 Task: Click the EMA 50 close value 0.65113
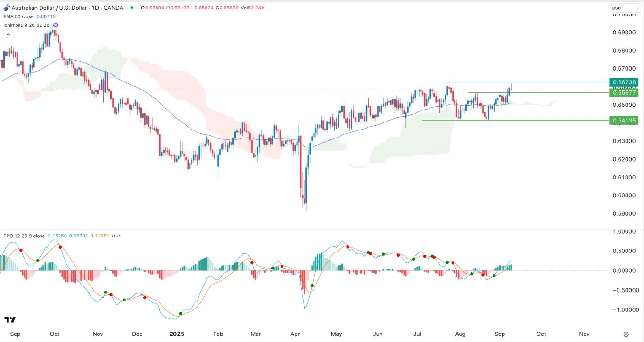[x=45, y=16]
